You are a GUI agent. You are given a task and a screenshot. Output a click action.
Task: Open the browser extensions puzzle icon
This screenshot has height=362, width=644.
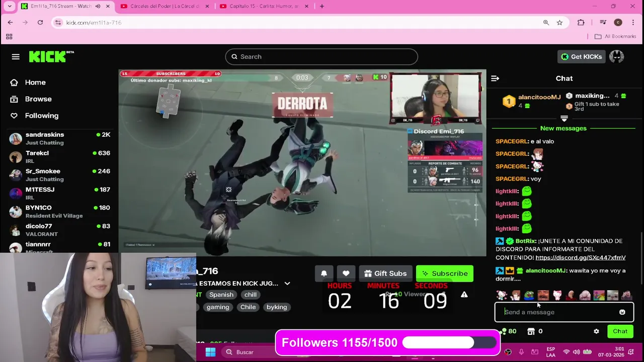pos(581,23)
